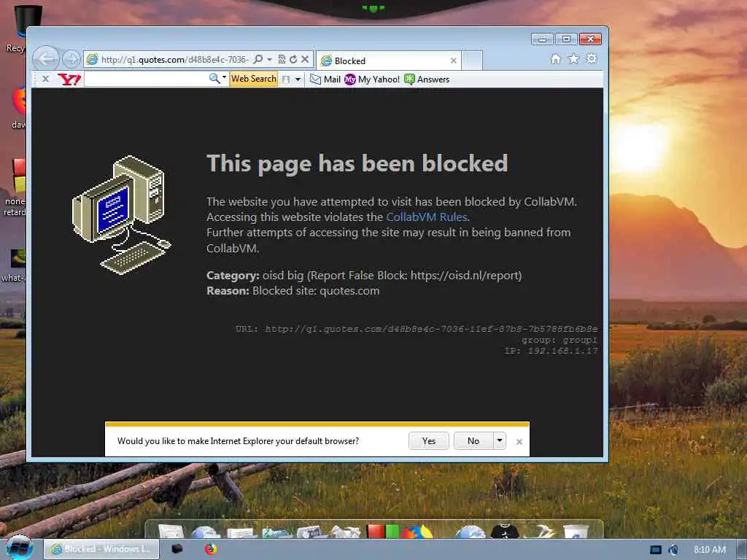This screenshot has height=560, width=747.
Task: Click No on the default browser prompt
Action: [x=473, y=441]
